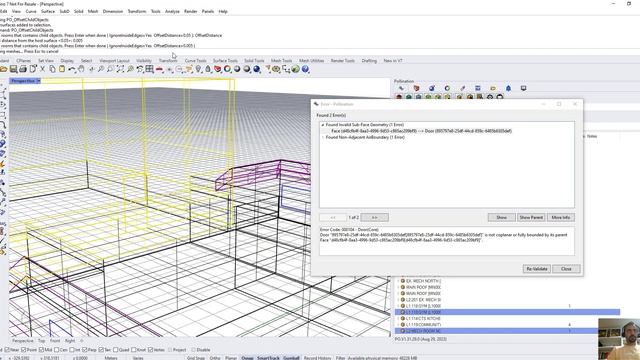Toggle the Mid osnap checkbox
This screenshot has height=360, width=640.
[x=41, y=350]
